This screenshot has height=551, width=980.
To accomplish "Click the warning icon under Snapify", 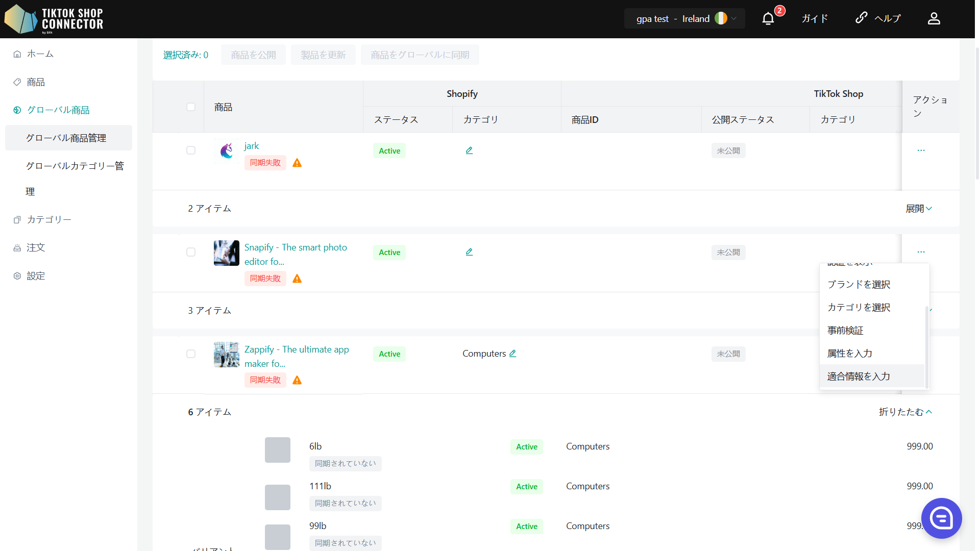I will 297,279.
